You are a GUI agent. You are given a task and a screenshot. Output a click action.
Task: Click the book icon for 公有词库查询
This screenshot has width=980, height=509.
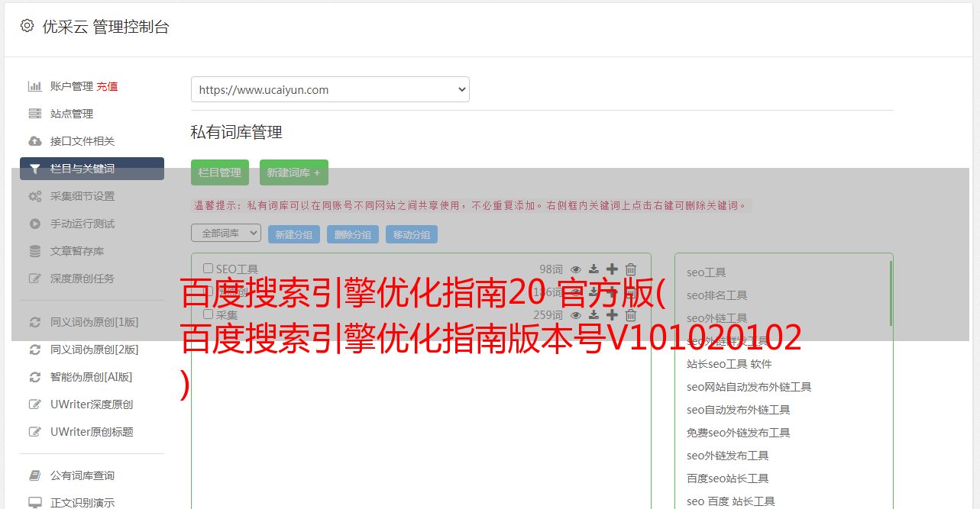(34, 475)
